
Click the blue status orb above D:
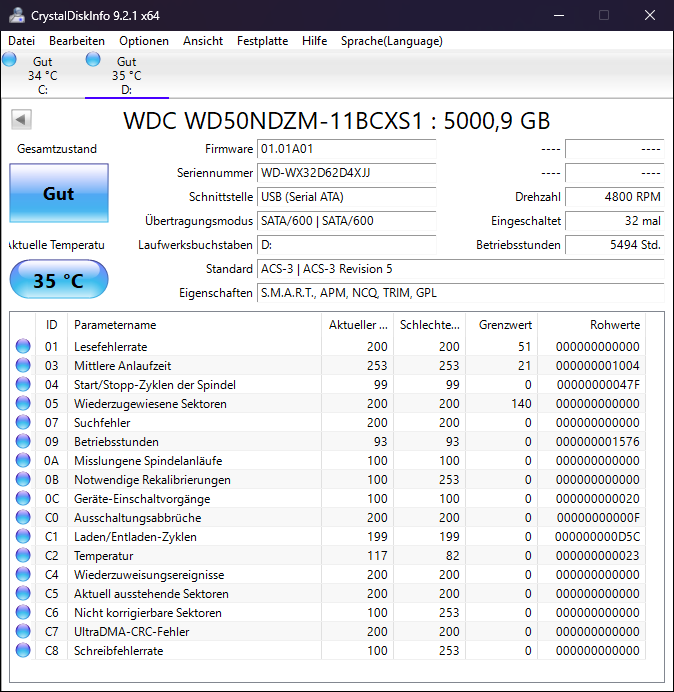click(x=93, y=59)
